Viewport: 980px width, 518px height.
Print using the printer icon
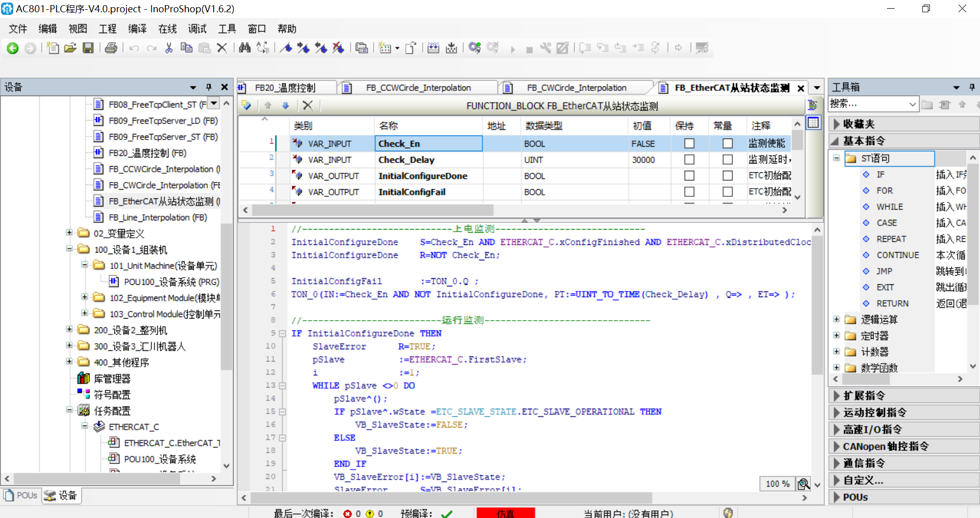pyautogui.click(x=111, y=48)
